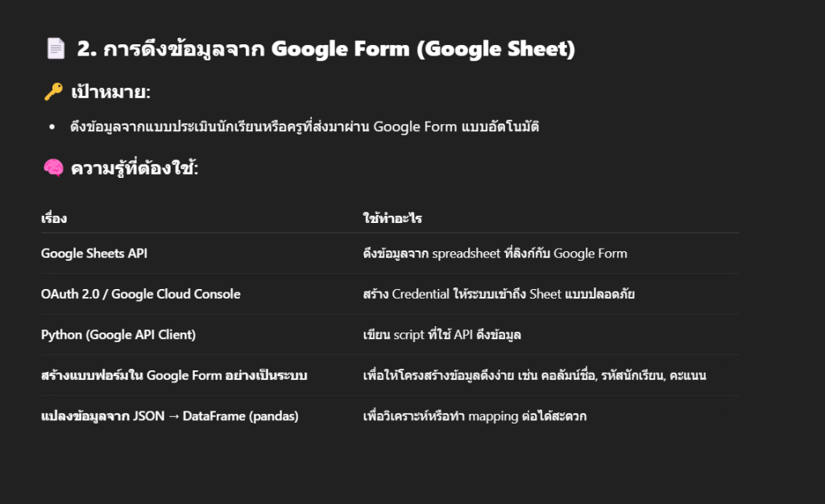Click the 'Python (Google API Client)' cell

pyautogui.click(x=118, y=335)
